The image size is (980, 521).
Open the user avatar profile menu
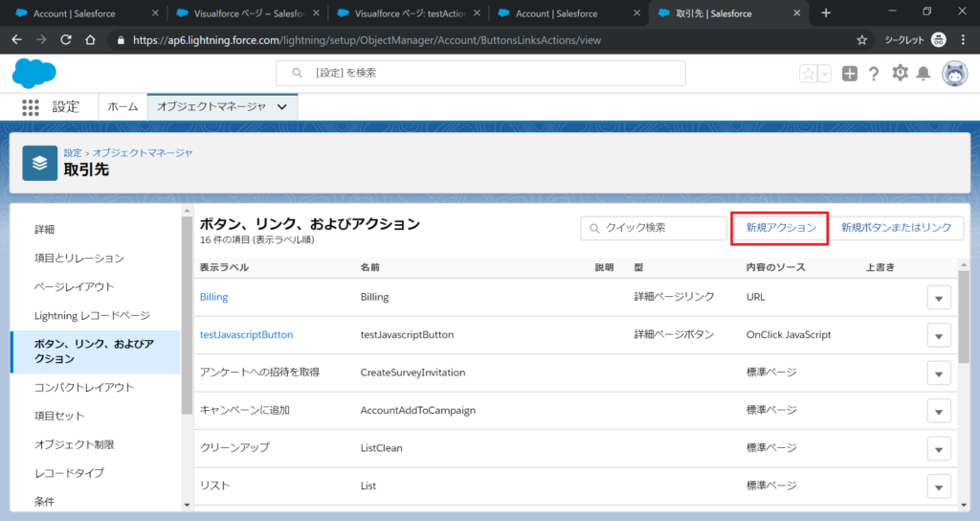(x=954, y=74)
